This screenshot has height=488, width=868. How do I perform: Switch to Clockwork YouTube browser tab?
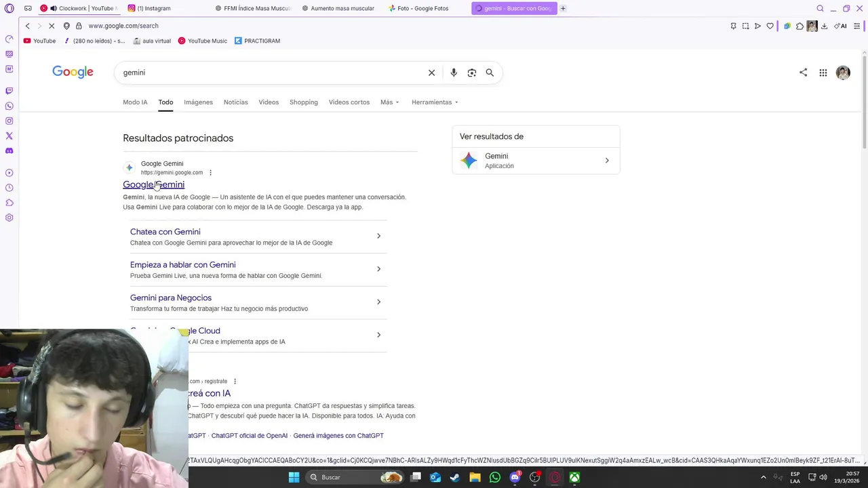79,8
